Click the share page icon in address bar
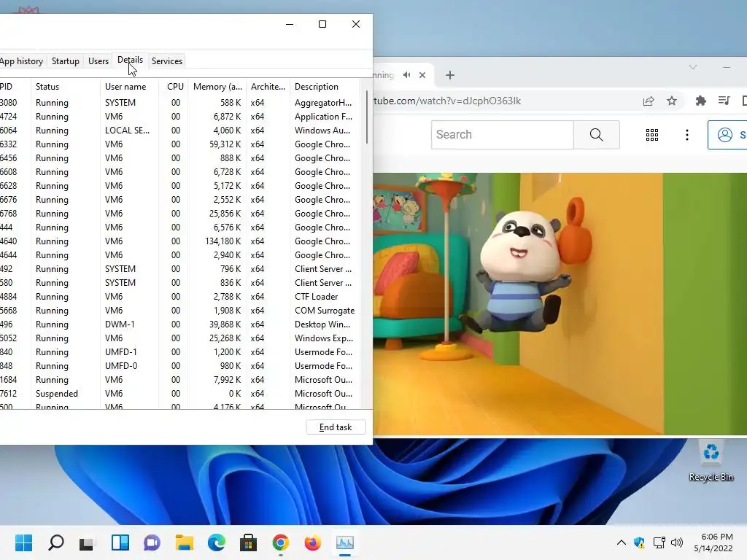Image resolution: width=747 pixels, height=560 pixels. [649, 101]
